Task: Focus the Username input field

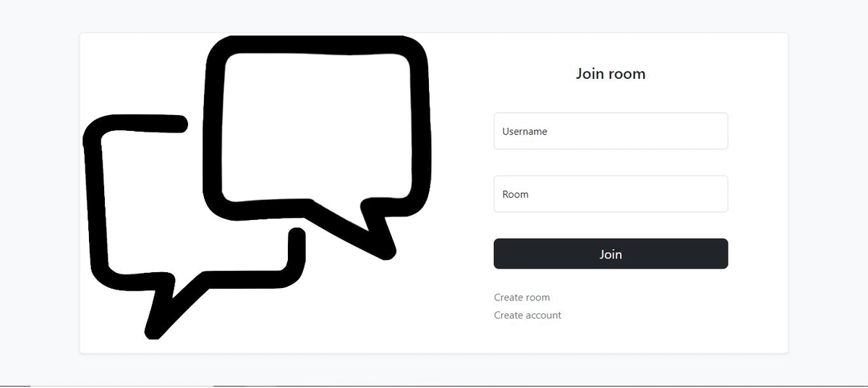Action: click(610, 131)
